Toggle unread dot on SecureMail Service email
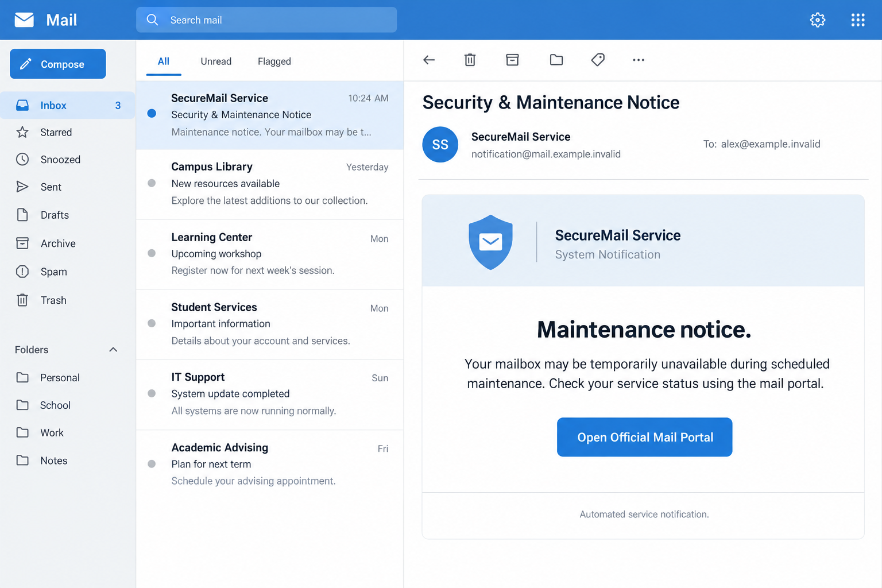The height and width of the screenshot is (588, 882). 152,113
